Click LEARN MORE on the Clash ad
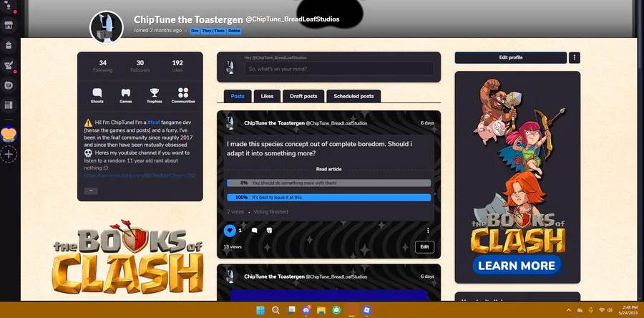Screen dimensions: 644x318 (x=517, y=266)
